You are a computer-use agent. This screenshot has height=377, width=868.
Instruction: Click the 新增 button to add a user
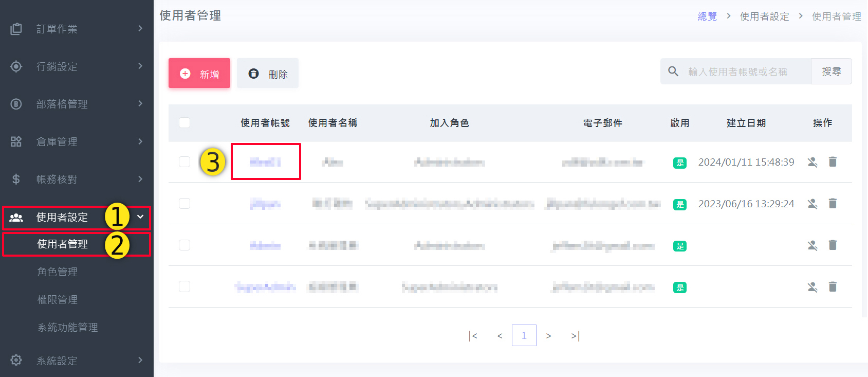pos(199,74)
